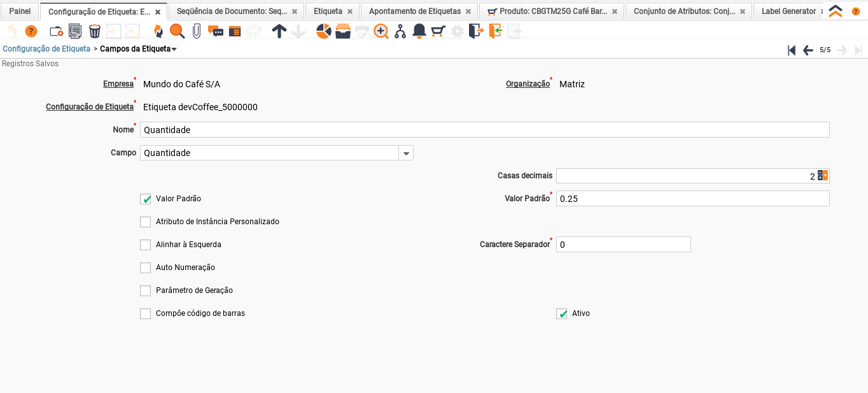Jump to the first record

click(x=792, y=50)
